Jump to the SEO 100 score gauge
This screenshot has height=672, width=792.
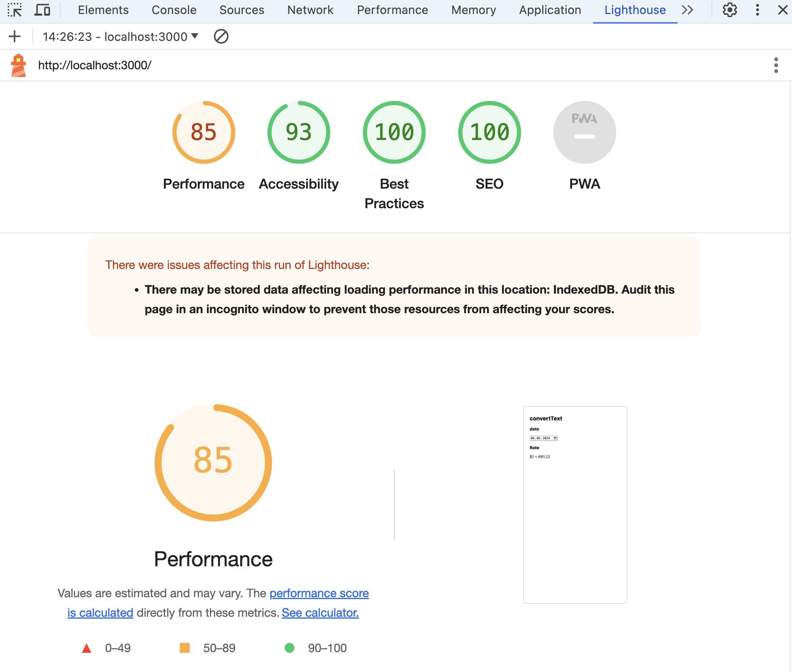pos(489,132)
